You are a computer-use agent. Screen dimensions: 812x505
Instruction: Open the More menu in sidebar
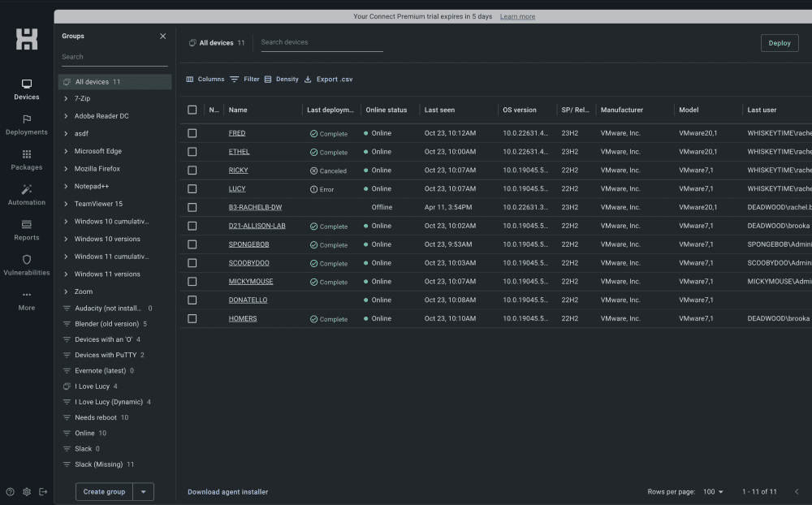click(x=27, y=301)
